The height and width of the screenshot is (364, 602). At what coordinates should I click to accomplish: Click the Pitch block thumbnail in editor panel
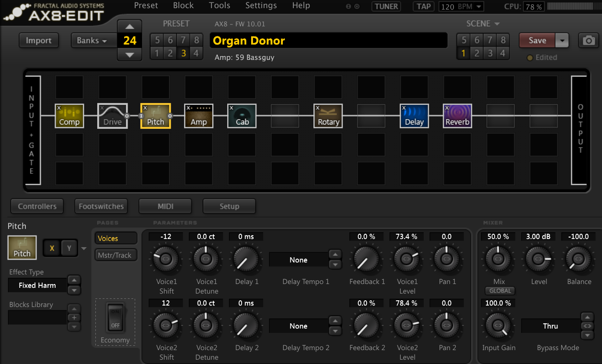[x=22, y=247]
